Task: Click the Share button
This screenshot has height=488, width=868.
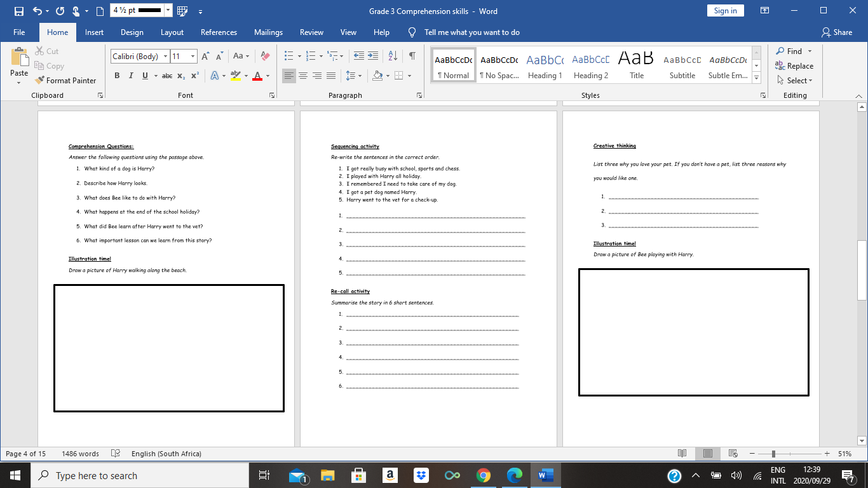Action: (x=837, y=32)
